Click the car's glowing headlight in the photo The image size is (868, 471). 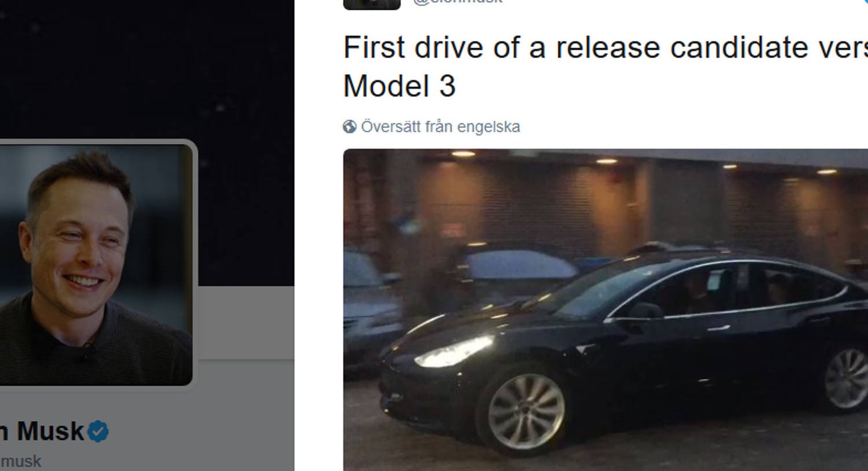pyautogui.click(x=454, y=352)
